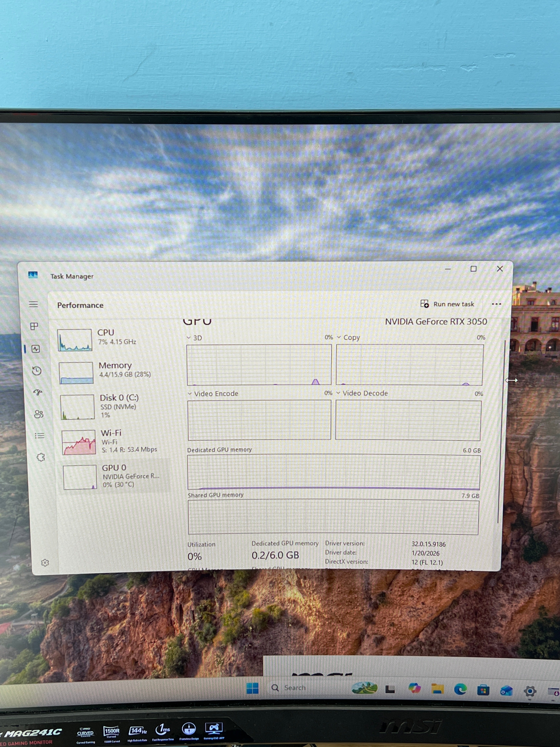The height and width of the screenshot is (747, 560).
Task: Open the Details page icon
Action: click(x=40, y=436)
